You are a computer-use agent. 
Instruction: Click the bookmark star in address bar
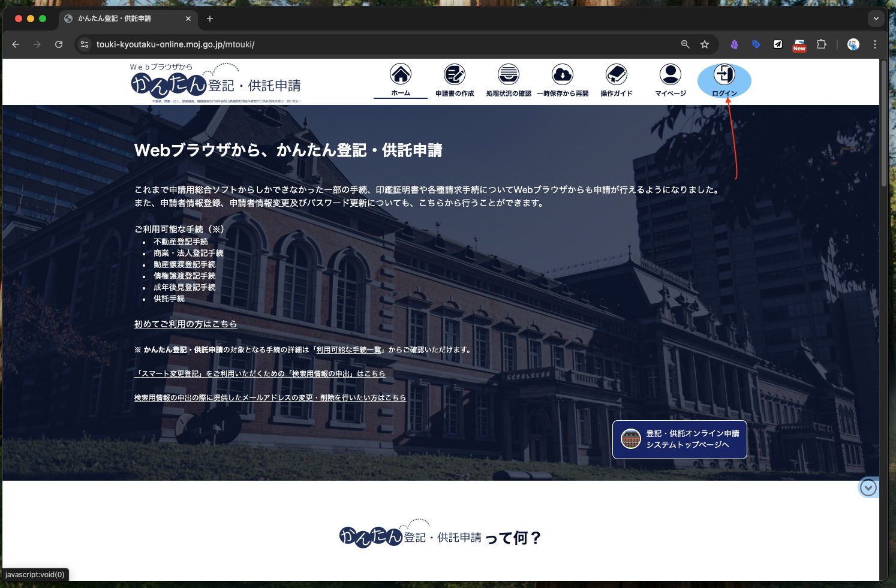(x=705, y=44)
